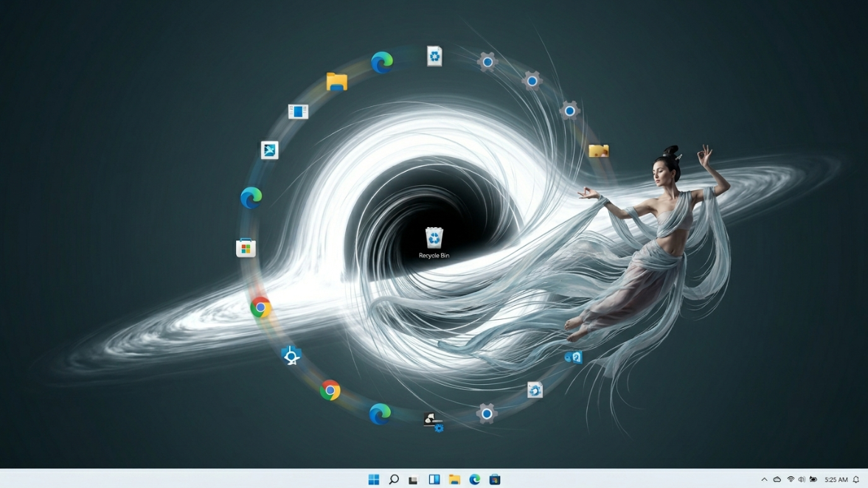Click the Windows Start button

(374, 480)
